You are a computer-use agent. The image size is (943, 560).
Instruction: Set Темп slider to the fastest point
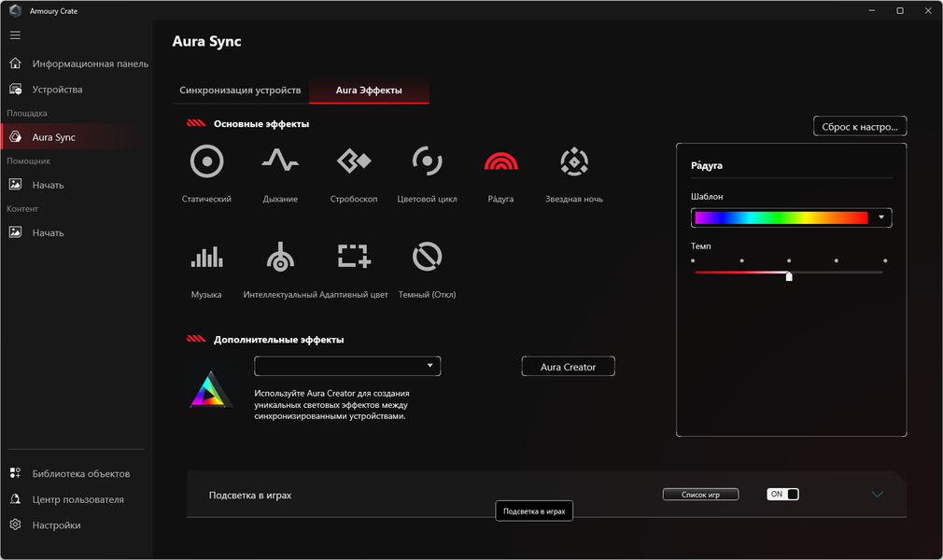885,261
